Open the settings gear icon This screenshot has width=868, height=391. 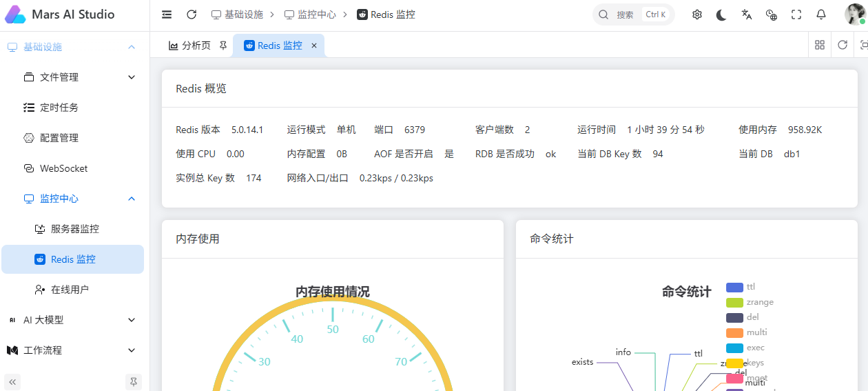click(x=697, y=14)
